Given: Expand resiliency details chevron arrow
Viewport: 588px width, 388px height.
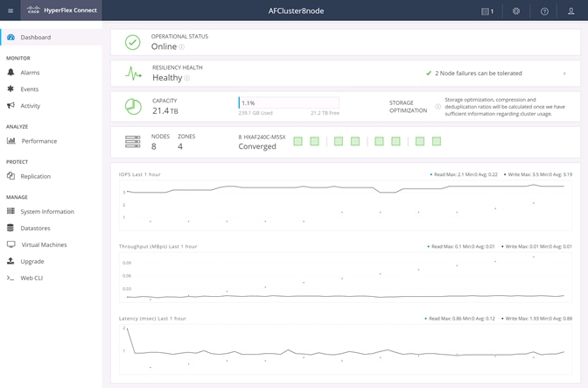Looking at the screenshot, I should click(x=564, y=74).
